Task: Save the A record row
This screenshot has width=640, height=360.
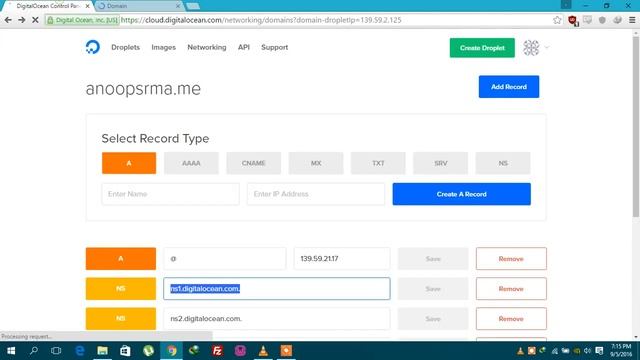Action: 433,258
